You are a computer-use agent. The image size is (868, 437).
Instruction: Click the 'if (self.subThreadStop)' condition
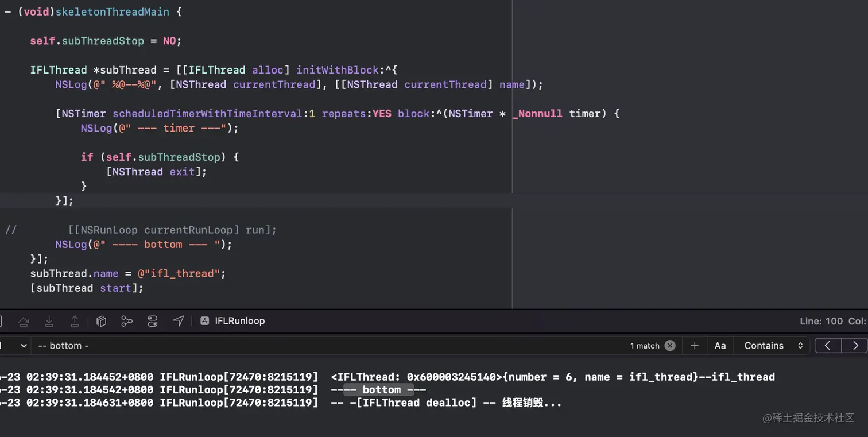tap(160, 157)
